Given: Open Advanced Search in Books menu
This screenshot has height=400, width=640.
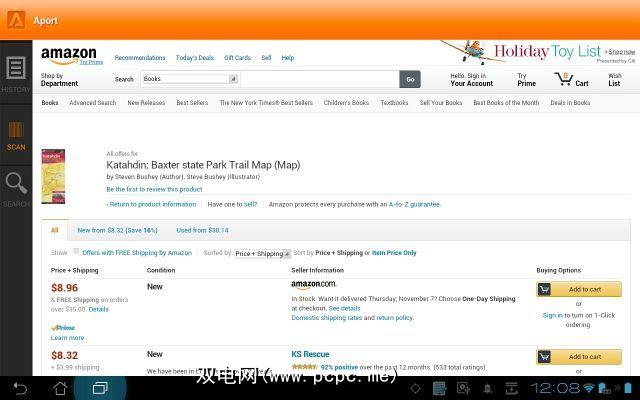Looking at the screenshot, I should (93, 103).
